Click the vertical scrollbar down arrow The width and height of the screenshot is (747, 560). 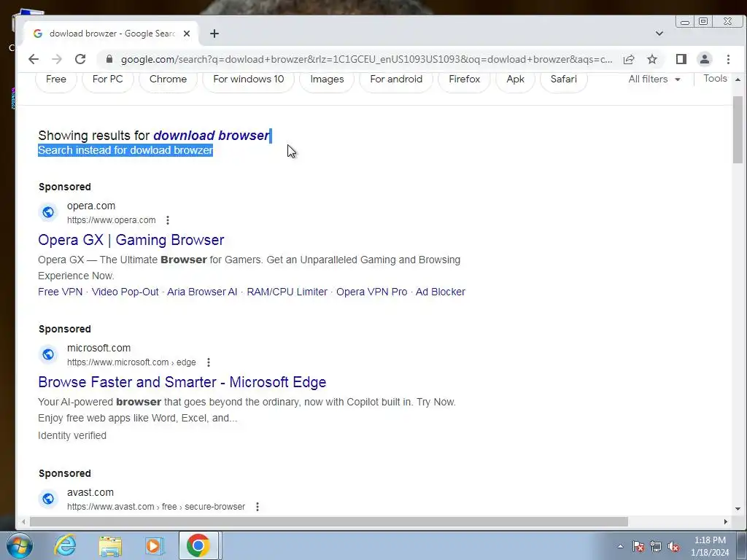[738, 508]
